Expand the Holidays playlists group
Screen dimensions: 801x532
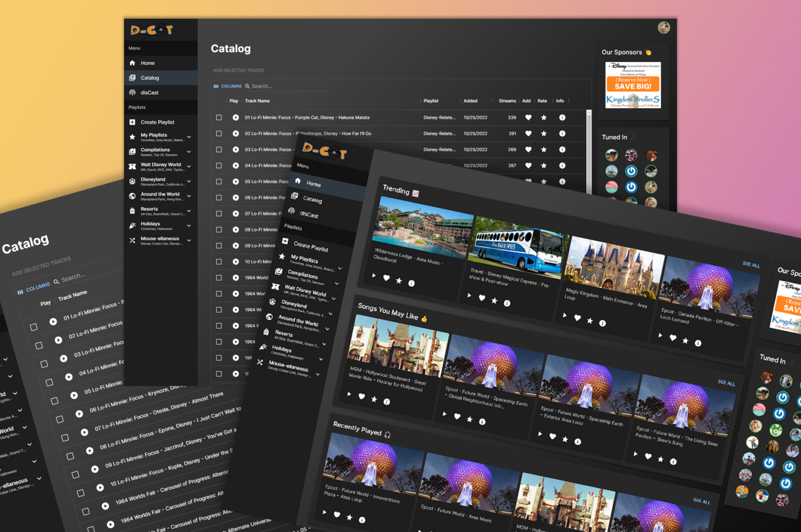click(189, 226)
